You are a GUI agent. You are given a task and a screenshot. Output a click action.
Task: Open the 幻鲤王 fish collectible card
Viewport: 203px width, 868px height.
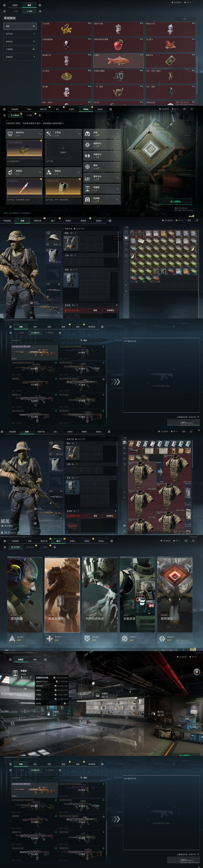click(118, 61)
